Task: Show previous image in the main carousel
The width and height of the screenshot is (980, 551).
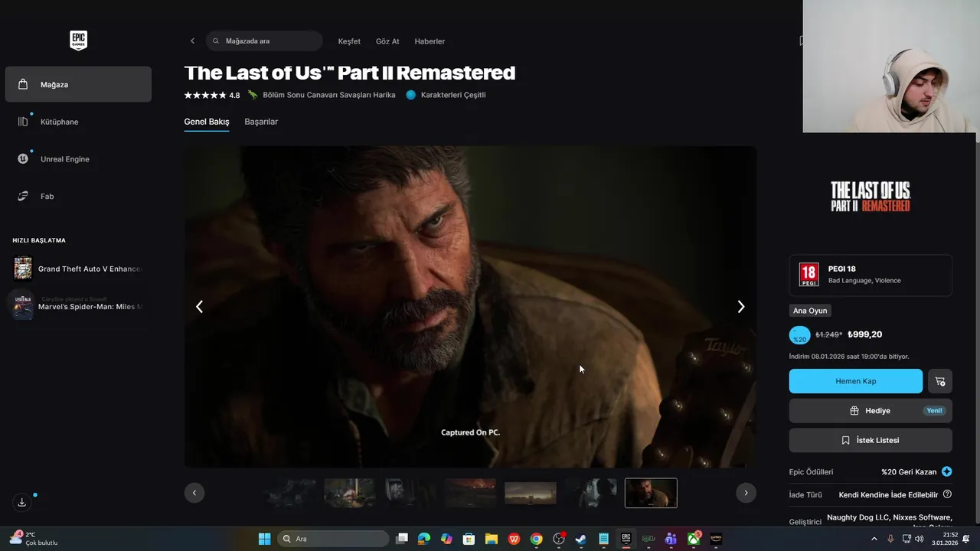Action: (199, 307)
